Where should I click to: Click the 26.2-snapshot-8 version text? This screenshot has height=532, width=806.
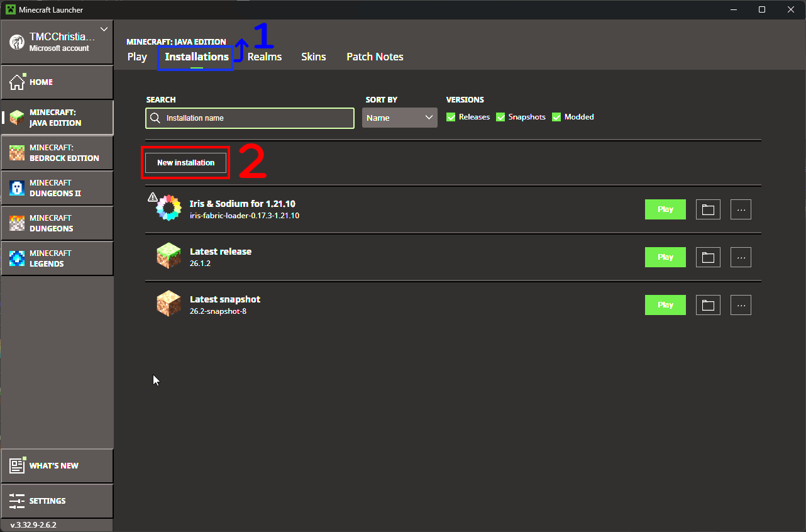point(218,311)
